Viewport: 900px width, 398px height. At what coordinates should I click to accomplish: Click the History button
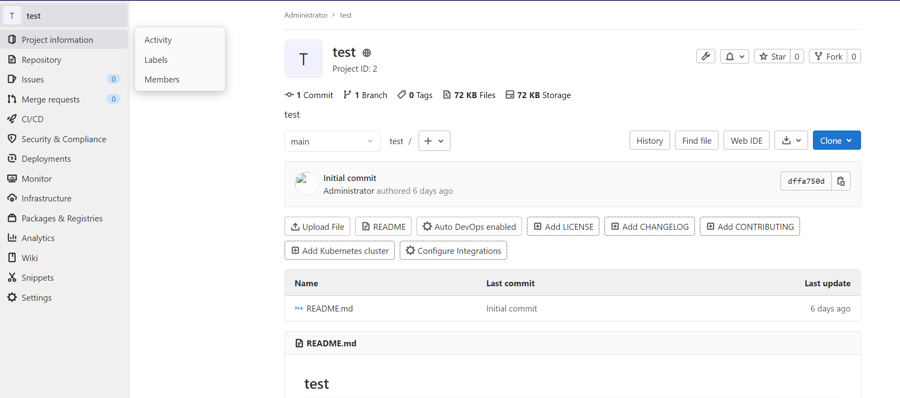[650, 141]
